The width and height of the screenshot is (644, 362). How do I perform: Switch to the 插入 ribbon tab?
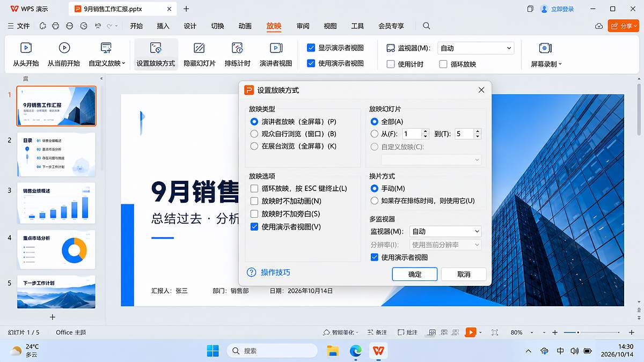(163, 26)
